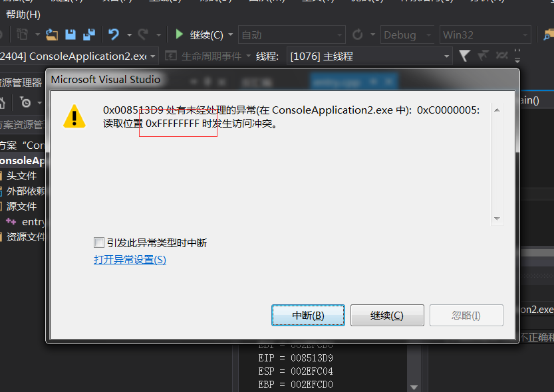
Task: Select the 外部依赖项 node in tree
Action: [25, 191]
